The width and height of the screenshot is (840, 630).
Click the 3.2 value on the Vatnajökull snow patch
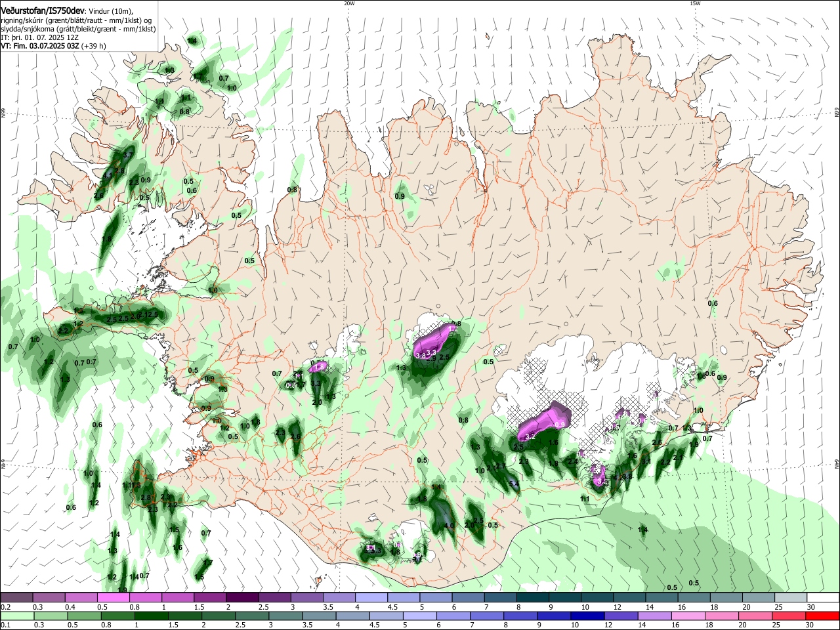[x=531, y=436]
